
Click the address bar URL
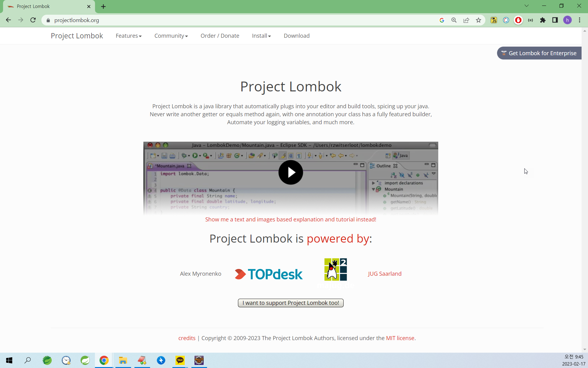[x=77, y=20]
